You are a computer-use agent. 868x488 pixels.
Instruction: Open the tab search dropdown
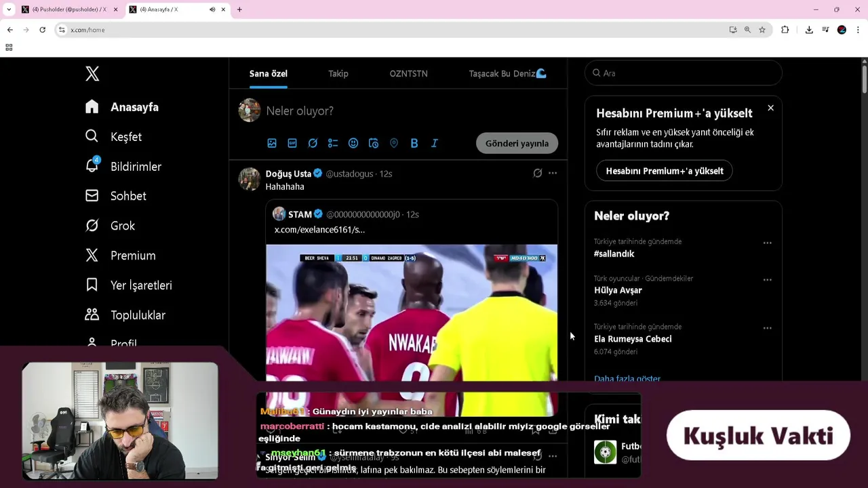click(9, 9)
